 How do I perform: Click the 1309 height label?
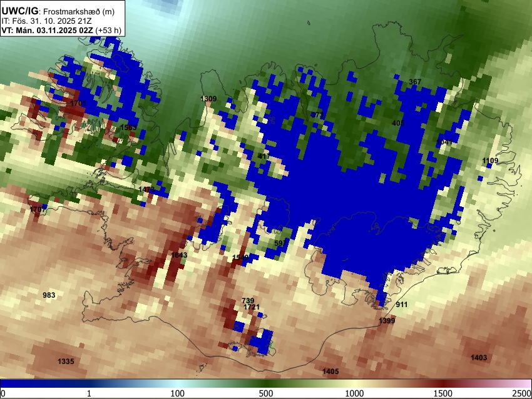208,99
